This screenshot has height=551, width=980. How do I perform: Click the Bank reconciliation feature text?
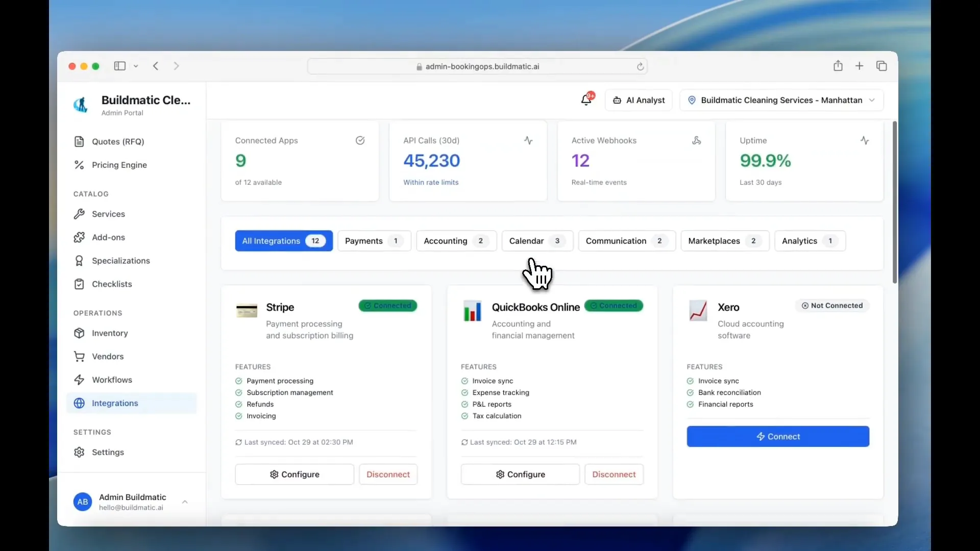coord(729,393)
